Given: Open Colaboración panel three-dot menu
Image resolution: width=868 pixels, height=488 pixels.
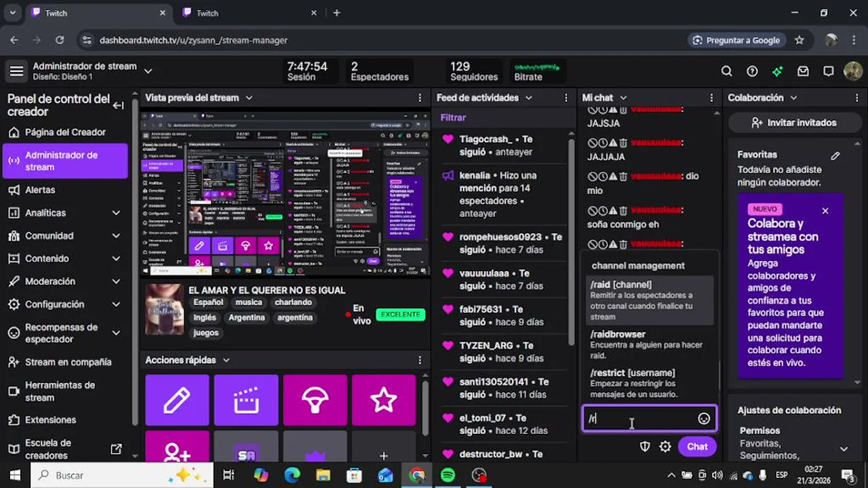Looking at the screenshot, I should tap(857, 98).
